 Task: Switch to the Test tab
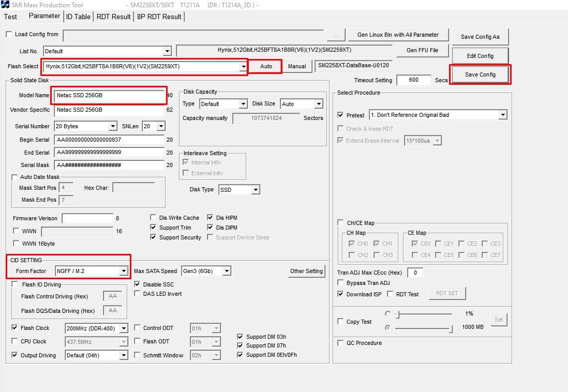pyautogui.click(x=10, y=17)
